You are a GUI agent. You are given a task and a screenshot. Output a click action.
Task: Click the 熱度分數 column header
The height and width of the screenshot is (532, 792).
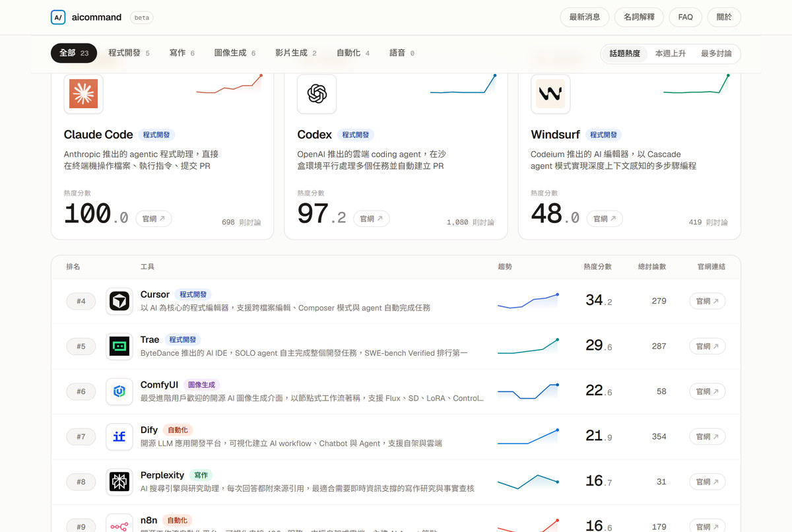(597, 267)
